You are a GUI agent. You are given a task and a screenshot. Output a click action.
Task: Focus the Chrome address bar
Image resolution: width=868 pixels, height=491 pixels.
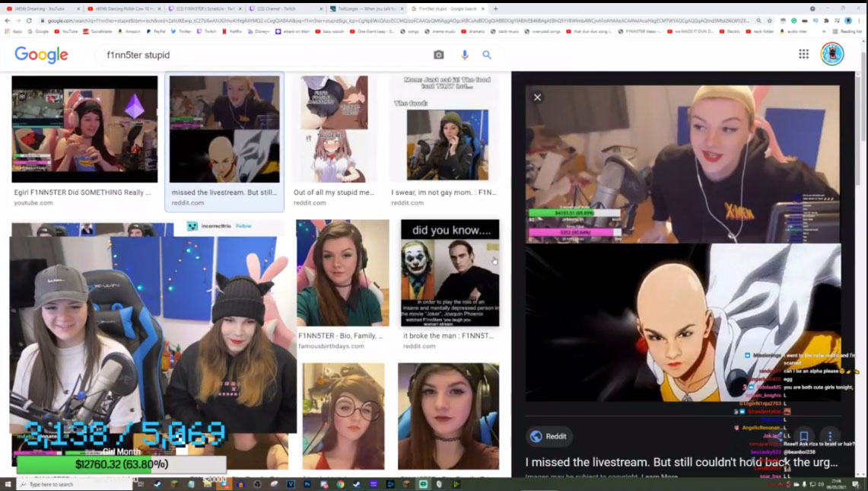399,21
